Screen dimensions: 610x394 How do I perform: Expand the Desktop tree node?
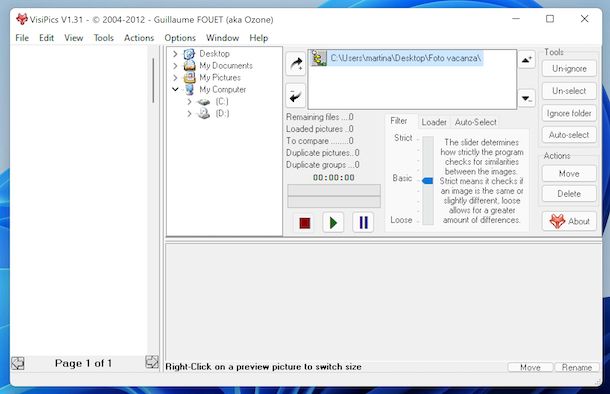click(x=175, y=54)
